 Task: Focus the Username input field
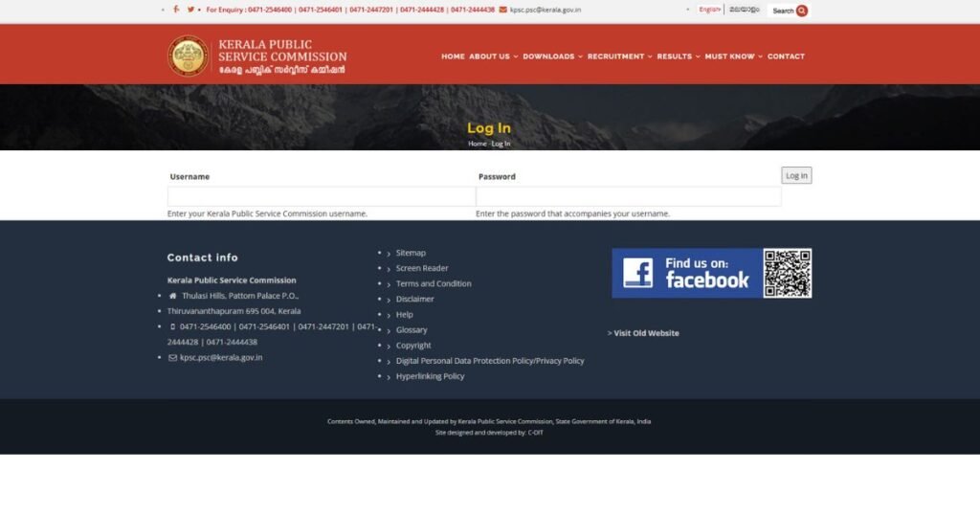point(321,196)
